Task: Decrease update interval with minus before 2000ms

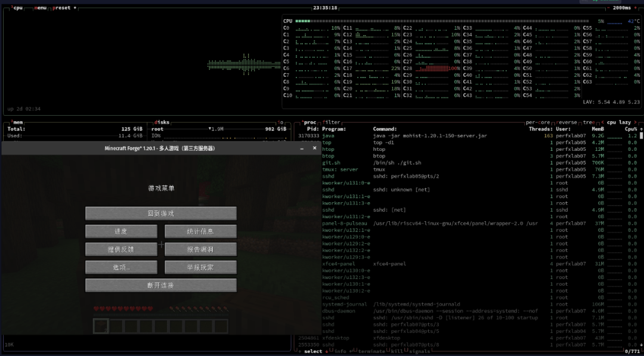Action: pos(607,8)
